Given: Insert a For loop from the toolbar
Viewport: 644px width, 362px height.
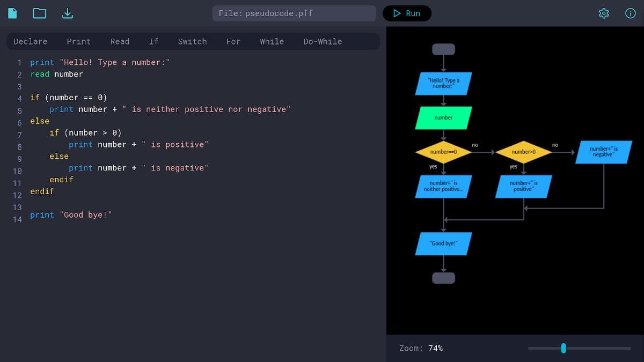Looking at the screenshot, I should tap(233, 41).
